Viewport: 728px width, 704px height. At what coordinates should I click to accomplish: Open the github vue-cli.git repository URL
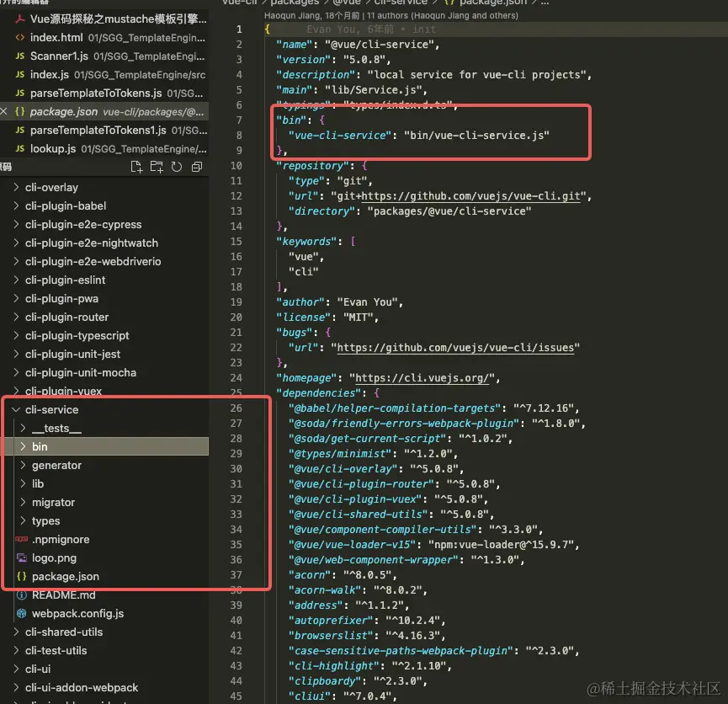[470, 196]
